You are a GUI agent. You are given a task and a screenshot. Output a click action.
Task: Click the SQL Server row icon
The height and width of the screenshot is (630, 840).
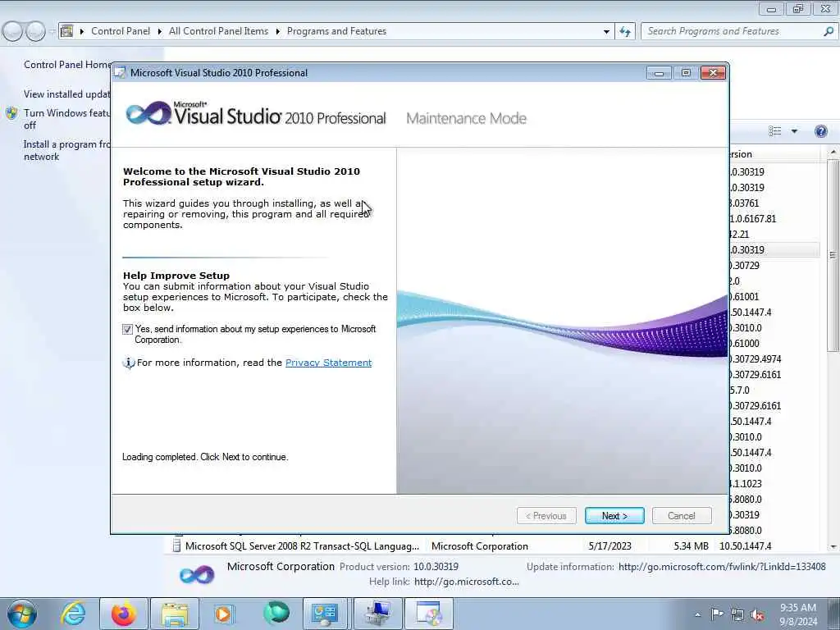click(177, 546)
